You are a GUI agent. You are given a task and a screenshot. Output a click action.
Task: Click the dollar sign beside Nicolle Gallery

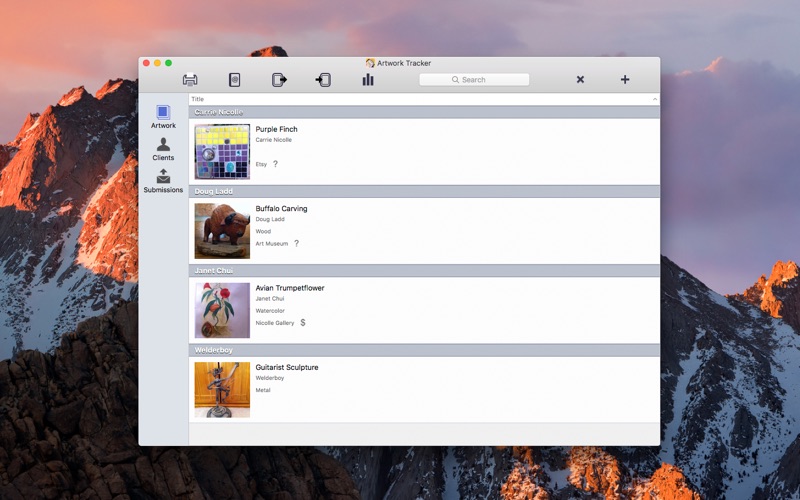pyautogui.click(x=303, y=322)
